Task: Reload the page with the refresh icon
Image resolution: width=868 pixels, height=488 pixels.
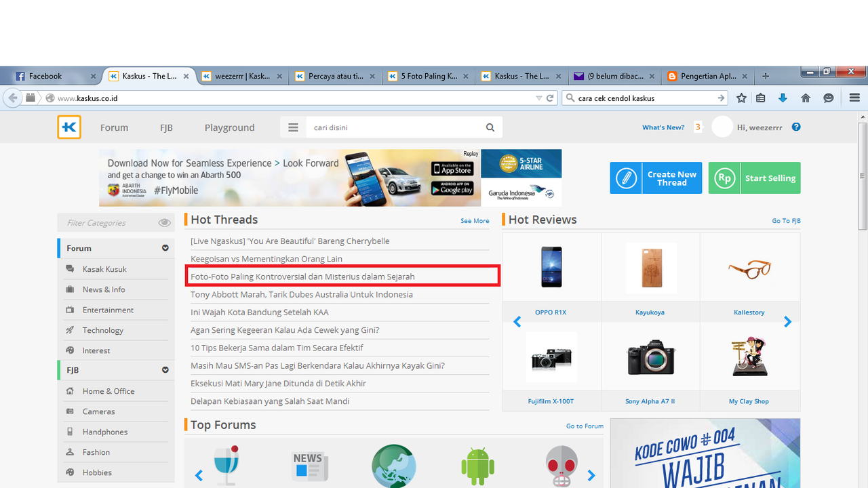Action: [550, 98]
